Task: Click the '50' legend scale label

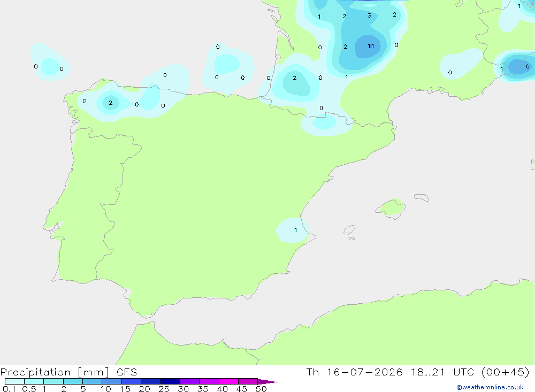Action: coord(261,389)
